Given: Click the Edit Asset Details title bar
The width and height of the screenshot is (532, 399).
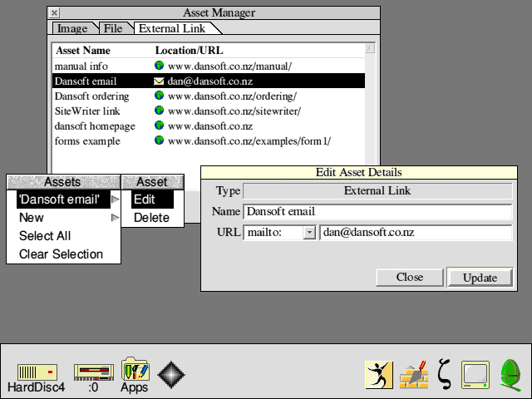Looking at the screenshot, I should coord(359,172).
